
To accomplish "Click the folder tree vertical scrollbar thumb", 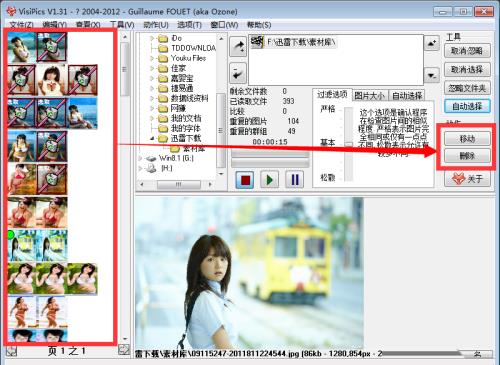I will coord(220,131).
